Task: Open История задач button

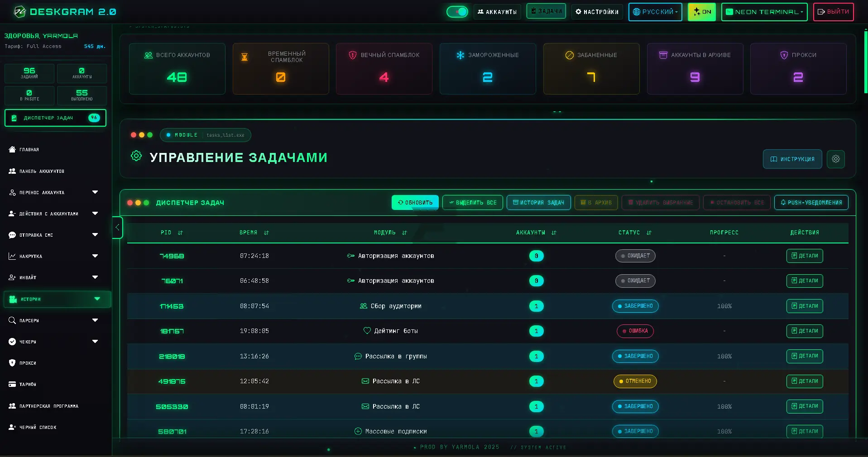Action: pyautogui.click(x=539, y=203)
